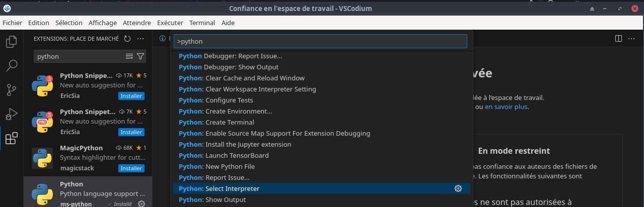Open extensions panel more actions menu

141,39
